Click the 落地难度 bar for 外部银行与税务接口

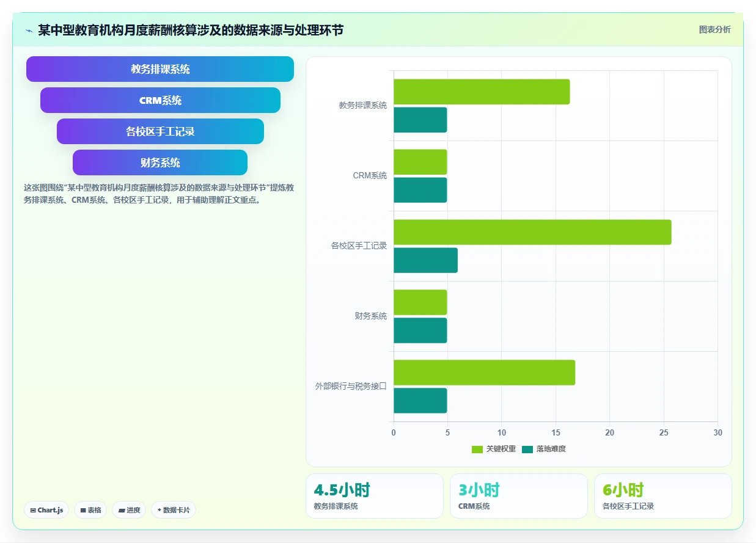(420, 401)
